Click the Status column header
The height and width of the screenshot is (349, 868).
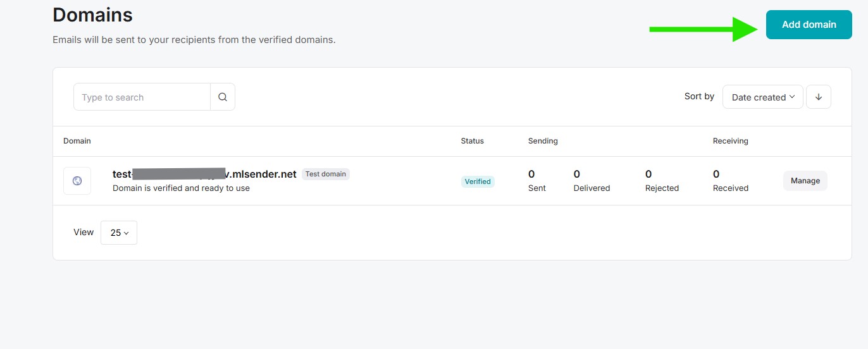pyautogui.click(x=472, y=141)
